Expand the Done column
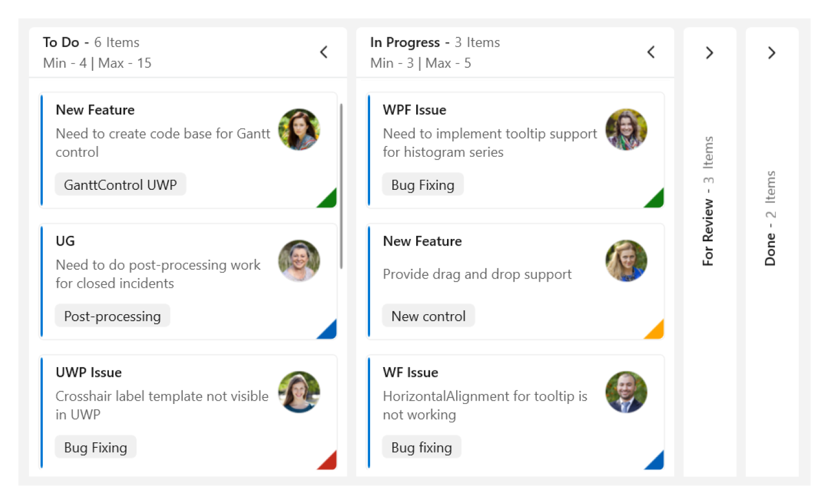 pyautogui.click(x=772, y=52)
